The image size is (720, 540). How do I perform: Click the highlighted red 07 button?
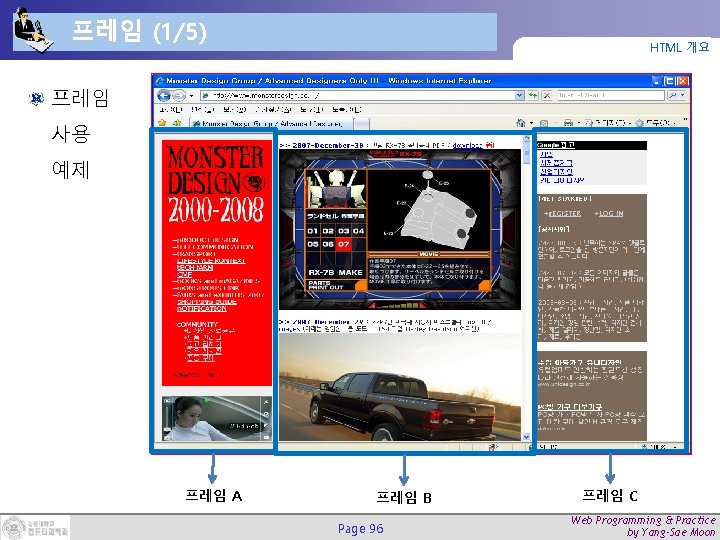point(344,244)
